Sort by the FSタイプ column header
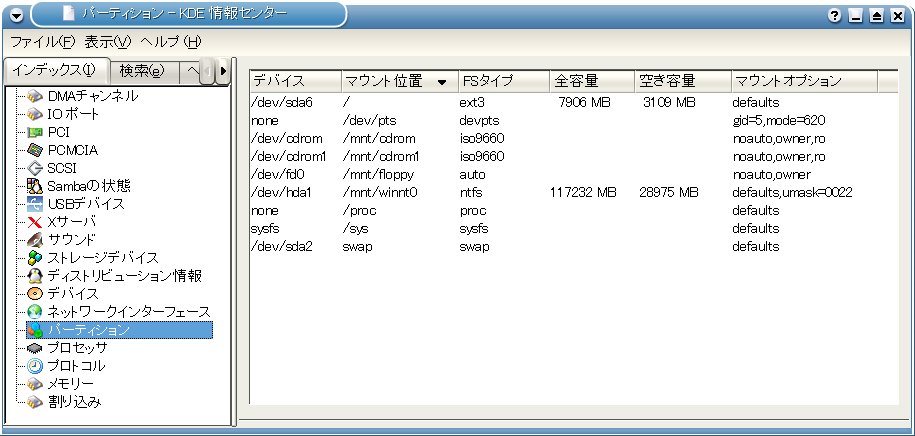The image size is (915, 436). click(504, 81)
